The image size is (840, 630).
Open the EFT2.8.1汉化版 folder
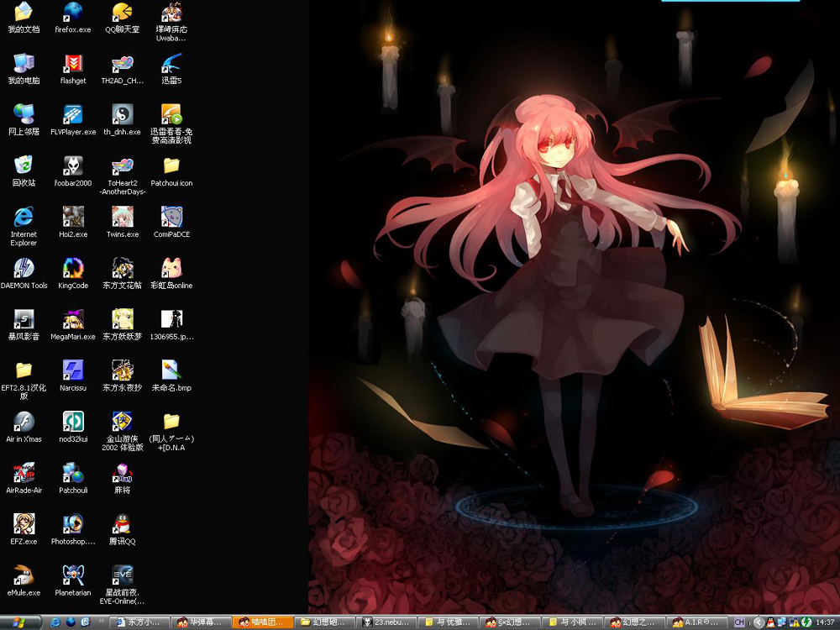click(24, 381)
